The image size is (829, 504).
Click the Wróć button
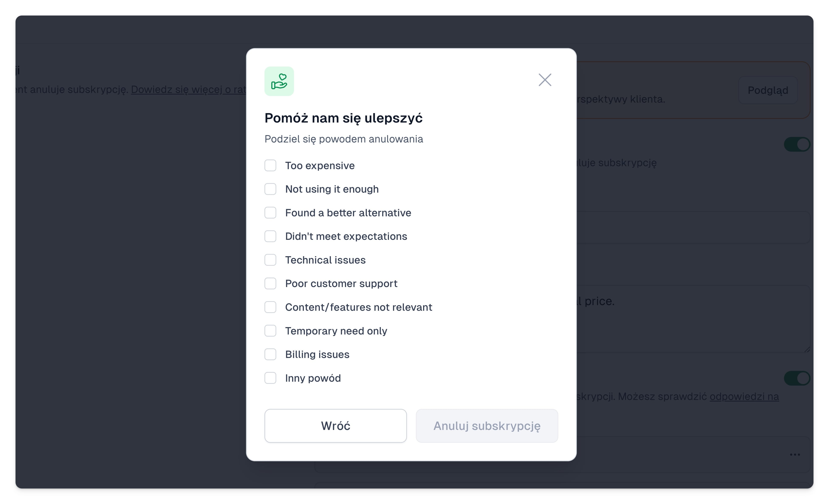[335, 426]
